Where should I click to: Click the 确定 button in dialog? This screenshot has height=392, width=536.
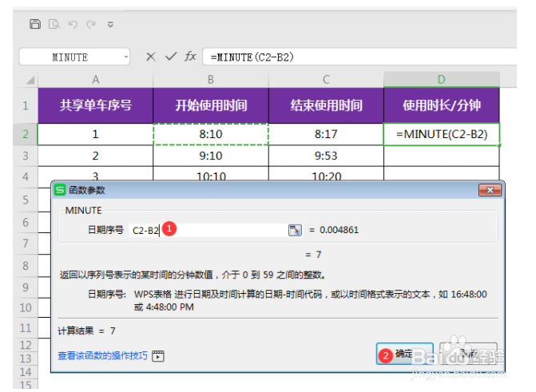pos(405,354)
